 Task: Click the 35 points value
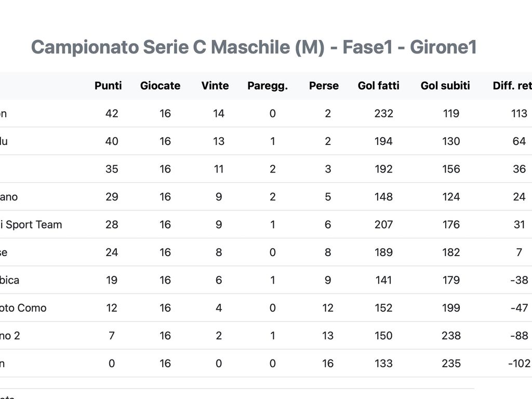(x=112, y=169)
